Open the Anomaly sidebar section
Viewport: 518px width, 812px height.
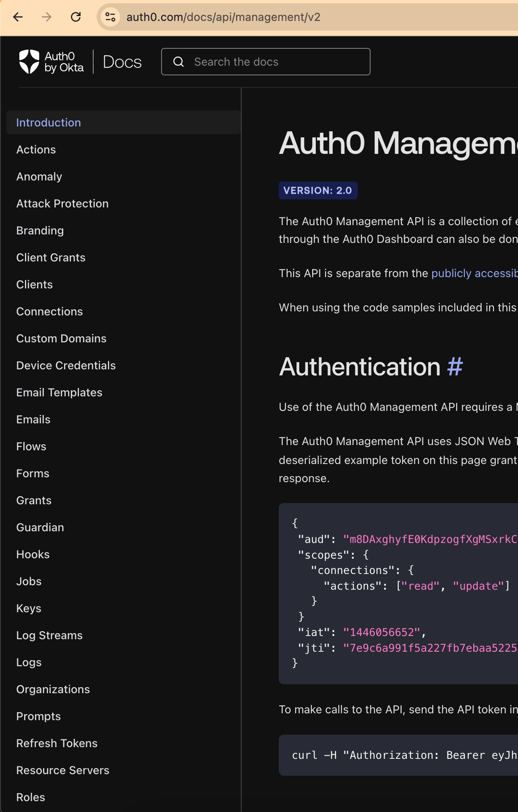click(39, 176)
